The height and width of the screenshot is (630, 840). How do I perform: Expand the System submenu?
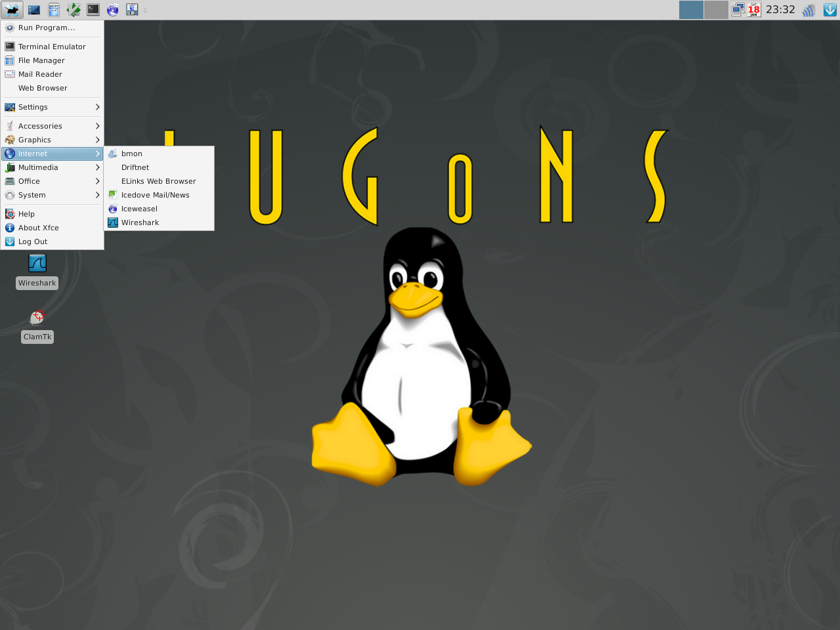coord(52,195)
